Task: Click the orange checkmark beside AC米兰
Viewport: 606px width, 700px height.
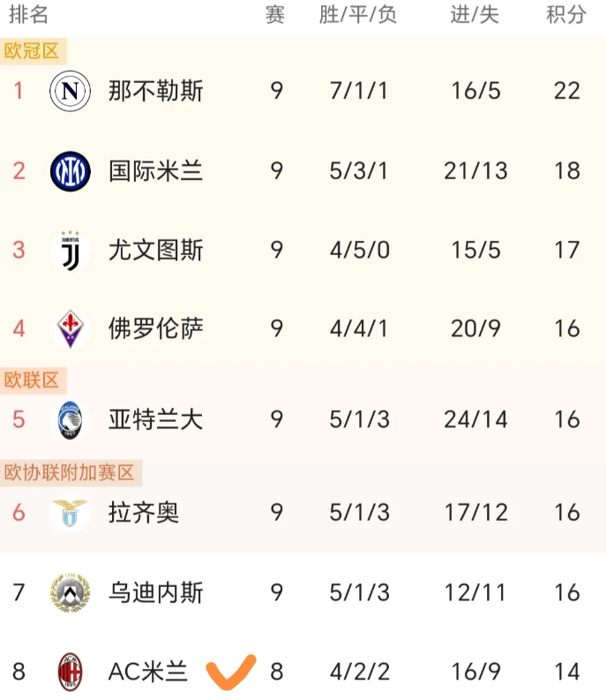Action: 231,671
